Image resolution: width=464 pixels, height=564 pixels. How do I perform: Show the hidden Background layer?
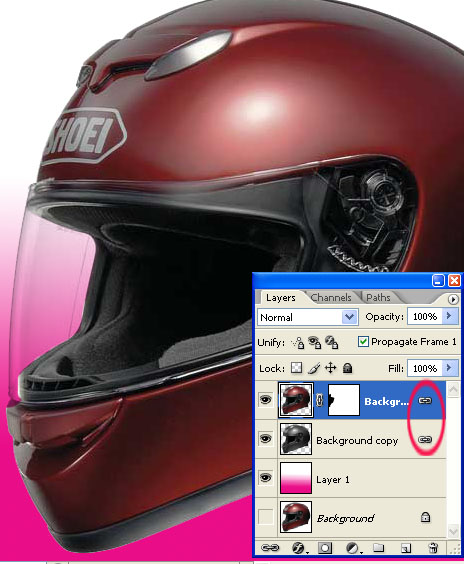pyautogui.click(x=265, y=517)
